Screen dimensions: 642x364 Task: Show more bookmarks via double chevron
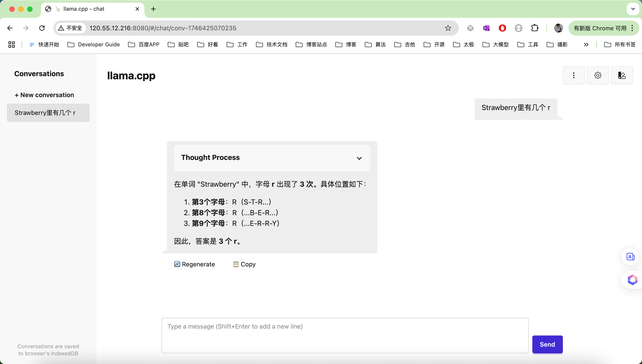(x=586, y=45)
